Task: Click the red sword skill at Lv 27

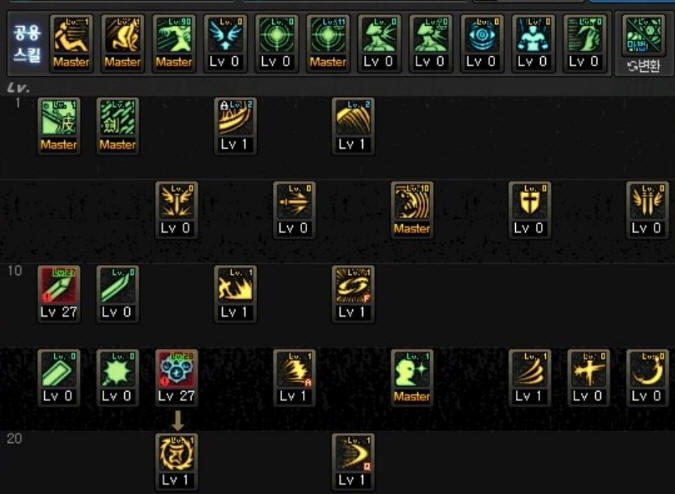Action: pos(59,293)
